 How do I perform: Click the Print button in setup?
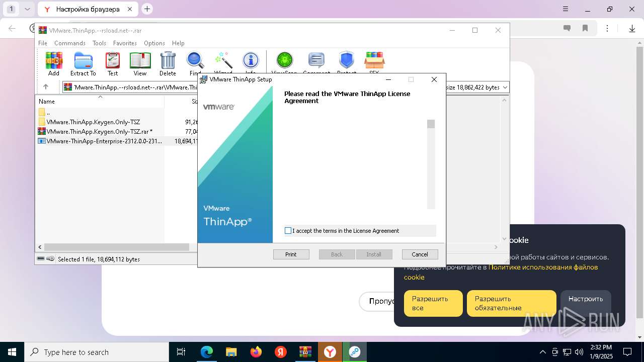(x=291, y=254)
